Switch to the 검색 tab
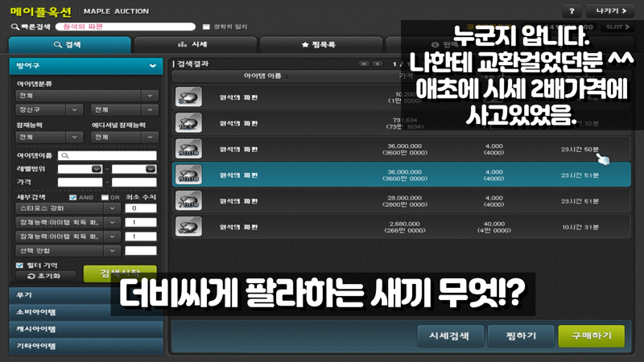Viewport: 644px width, 362px height. 70,45
